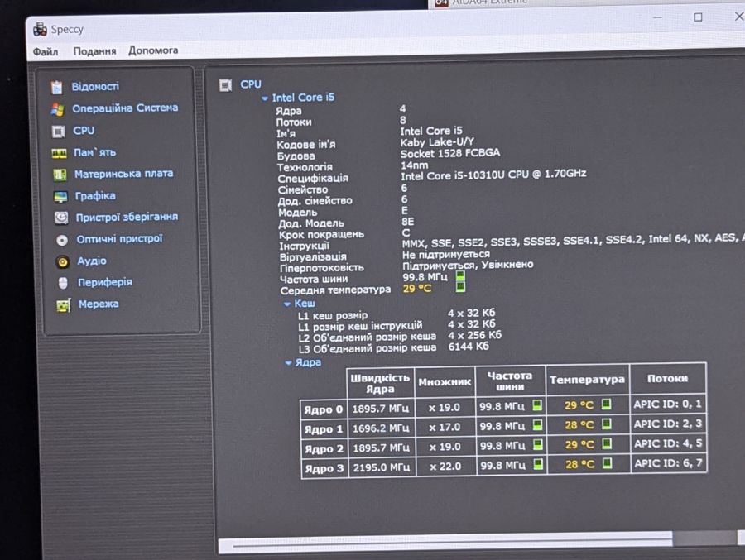Go to Графіка section
The width and height of the screenshot is (745, 560).
click(x=95, y=196)
